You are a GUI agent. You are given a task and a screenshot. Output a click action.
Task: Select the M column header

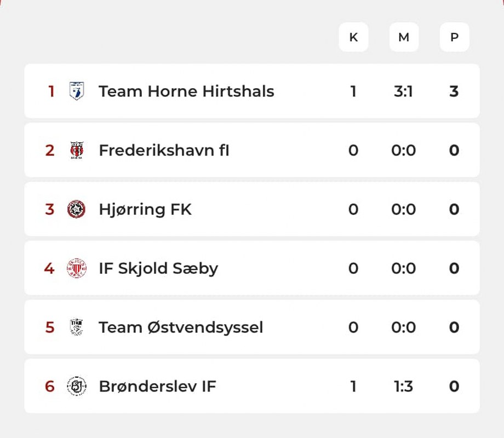404,37
